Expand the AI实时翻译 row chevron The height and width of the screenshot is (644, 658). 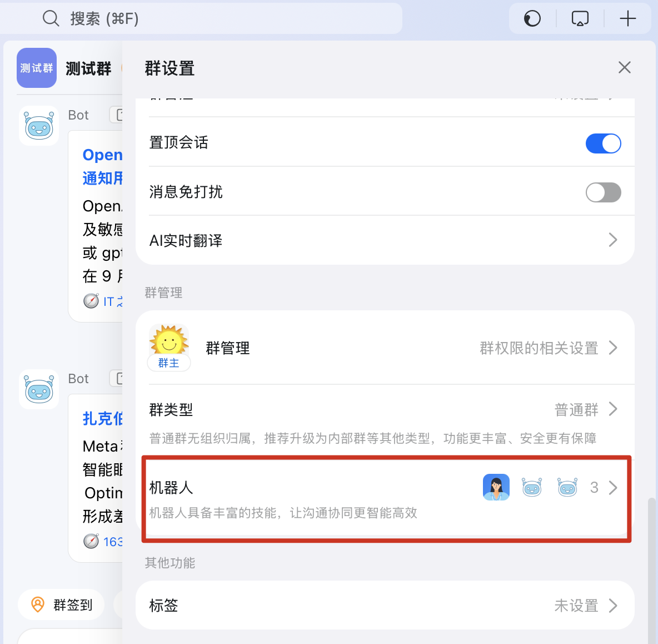click(x=612, y=240)
